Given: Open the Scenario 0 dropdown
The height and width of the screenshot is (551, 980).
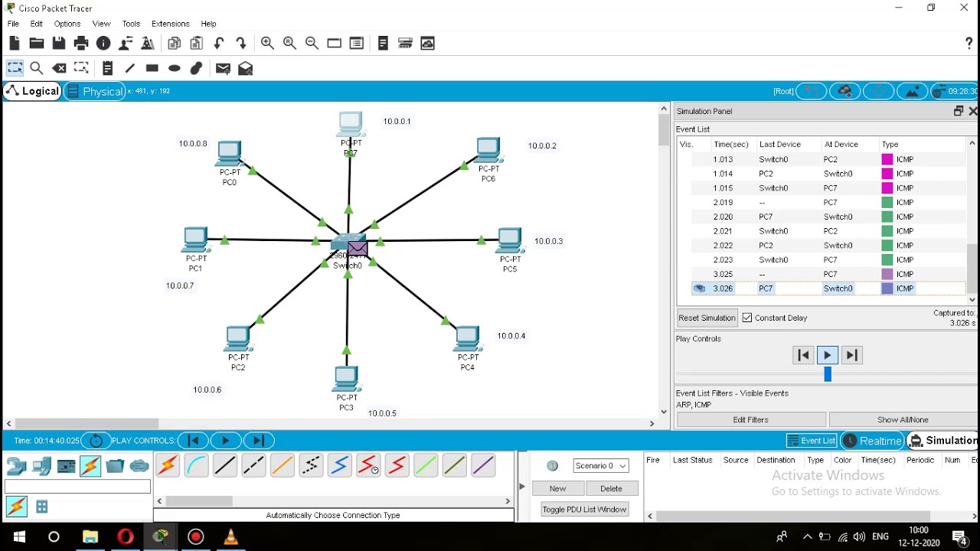Looking at the screenshot, I should coord(601,466).
